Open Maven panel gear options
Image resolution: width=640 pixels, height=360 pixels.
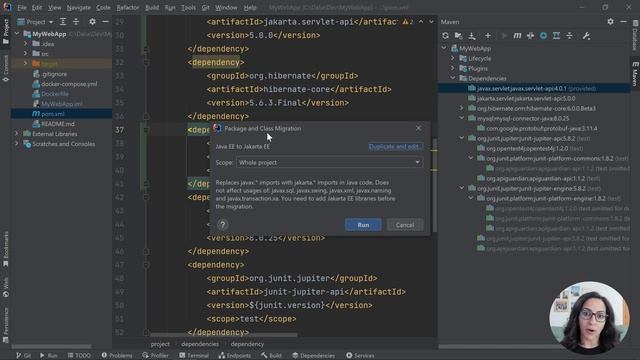pos(610,22)
